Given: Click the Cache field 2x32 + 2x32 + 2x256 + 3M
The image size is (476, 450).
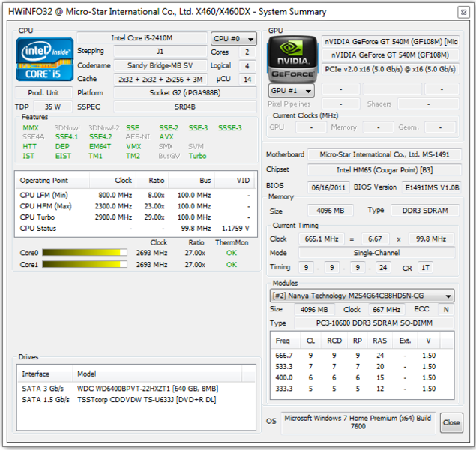Looking at the screenshot, I should click(x=160, y=79).
